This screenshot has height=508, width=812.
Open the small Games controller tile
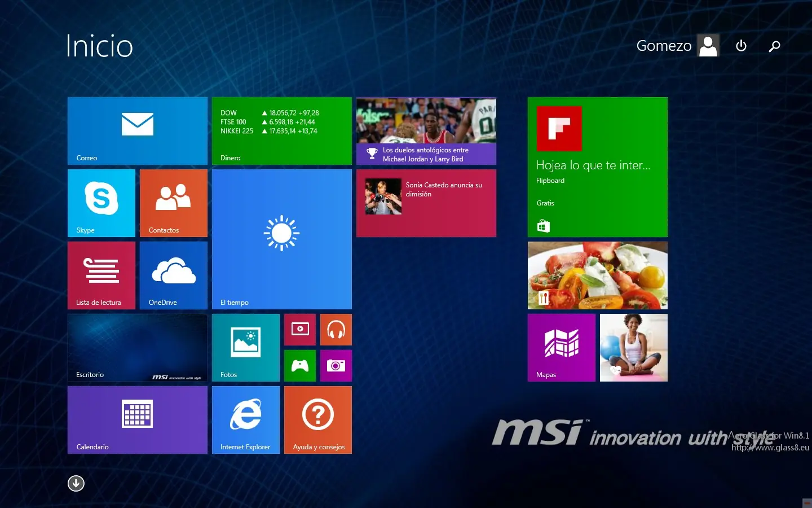click(x=300, y=366)
